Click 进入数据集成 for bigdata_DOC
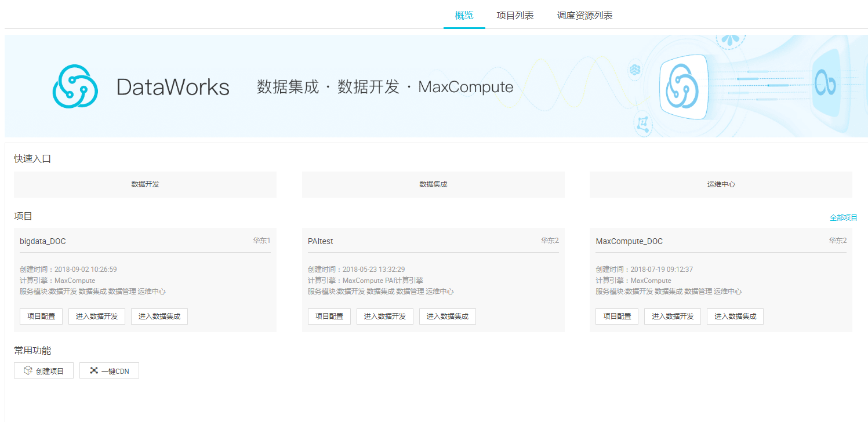The image size is (868, 422). (x=159, y=316)
